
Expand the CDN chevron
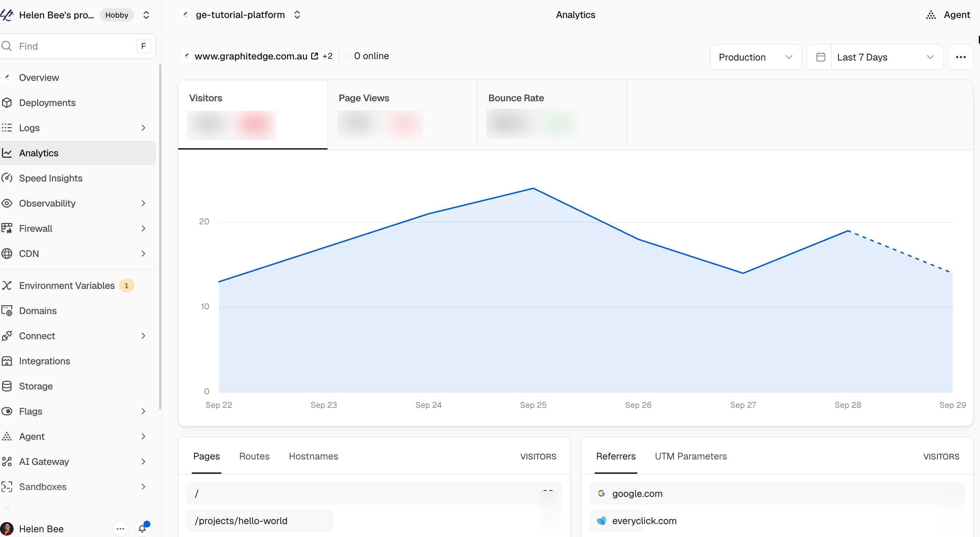pos(143,254)
